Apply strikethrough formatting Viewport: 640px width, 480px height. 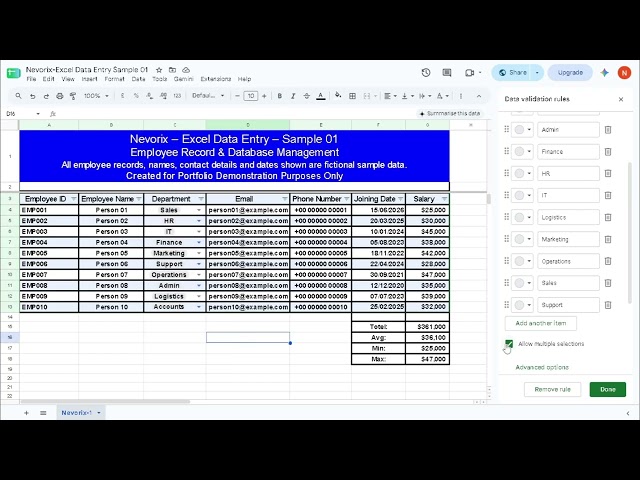(307, 96)
